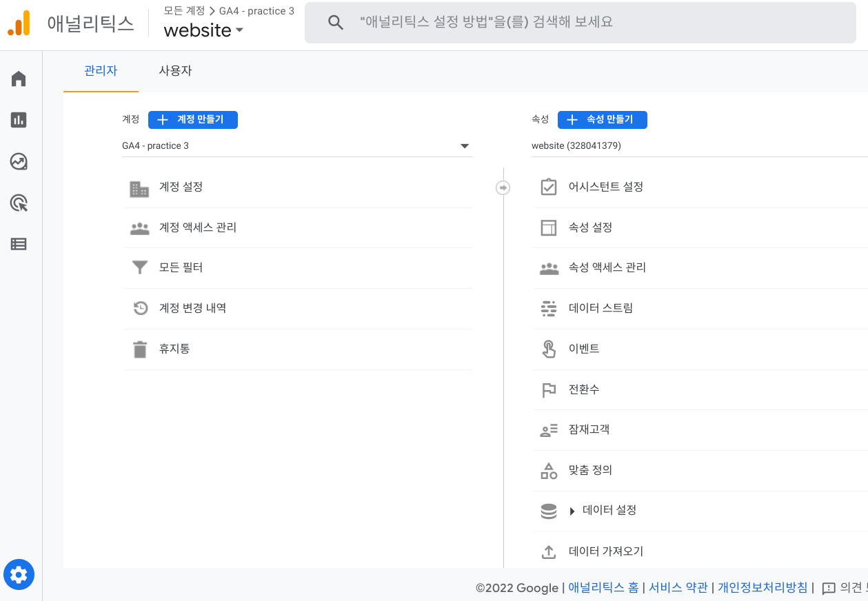Open 계정 설정 menu item text
The height and width of the screenshot is (601, 868).
point(181,187)
